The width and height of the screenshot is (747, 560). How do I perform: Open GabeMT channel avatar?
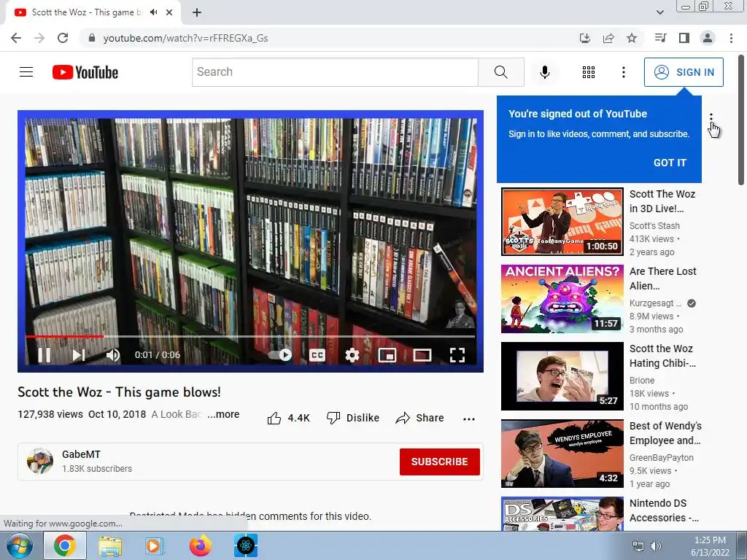[x=40, y=461]
